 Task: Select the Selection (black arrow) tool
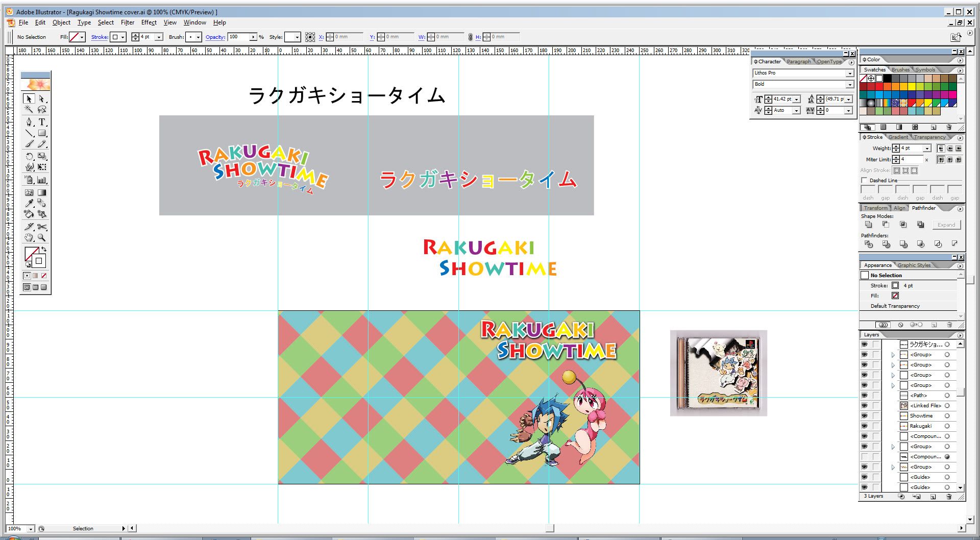coord(29,99)
